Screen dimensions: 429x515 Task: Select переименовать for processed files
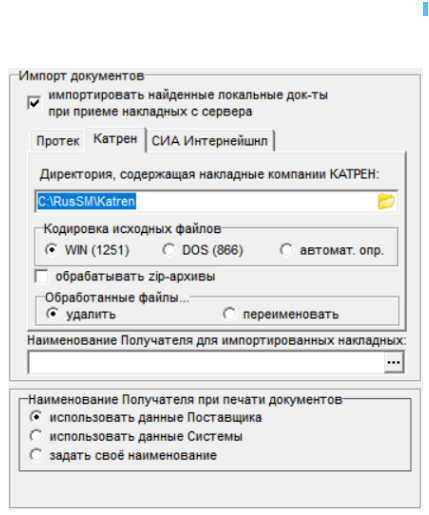[x=229, y=314]
